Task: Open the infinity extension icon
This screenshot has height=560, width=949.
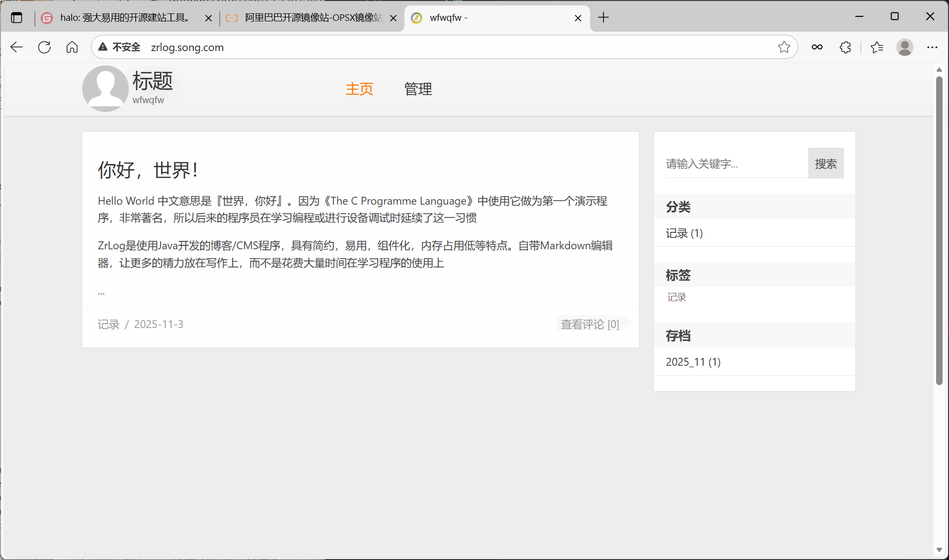Action: click(817, 47)
